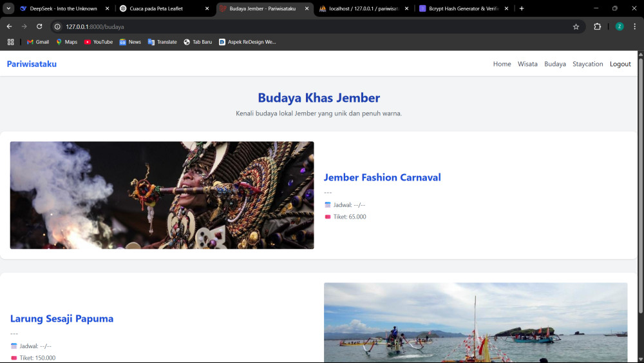The width and height of the screenshot is (644, 363).
Task: Click the Budaya Khas Jember heading
Action: click(319, 98)
